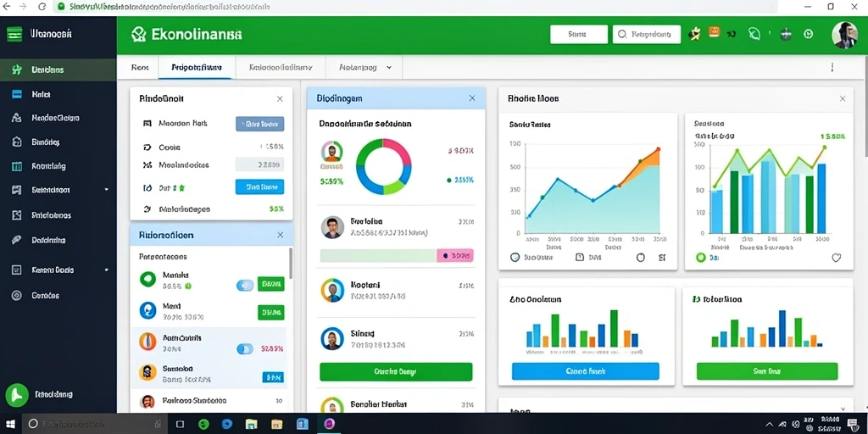Click the pen-shaped tag icon in the sidebar

tap(16, 240)
